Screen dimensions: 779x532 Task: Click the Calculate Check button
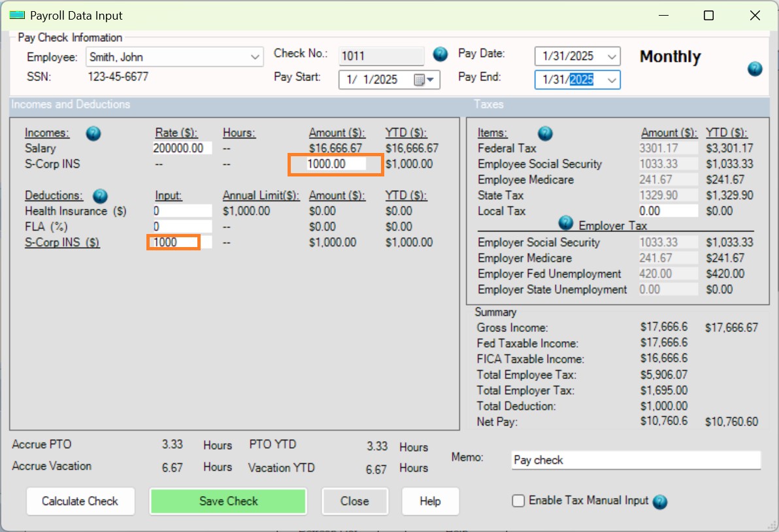80,501
